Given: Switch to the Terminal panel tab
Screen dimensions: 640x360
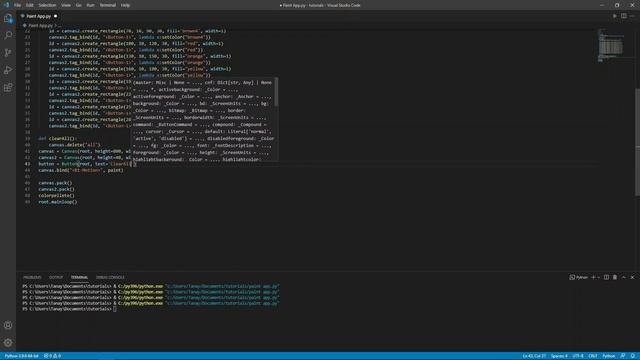Looking at the screenshot, I should pos(79,277).
